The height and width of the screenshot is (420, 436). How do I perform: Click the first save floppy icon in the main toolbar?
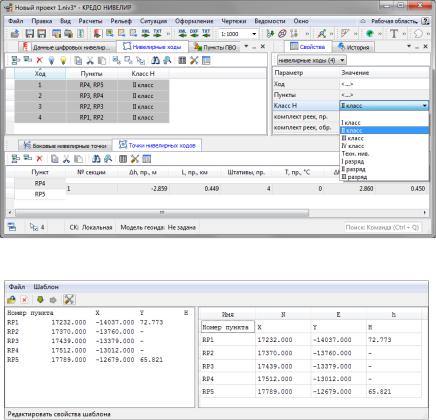[x=30, y=33]
